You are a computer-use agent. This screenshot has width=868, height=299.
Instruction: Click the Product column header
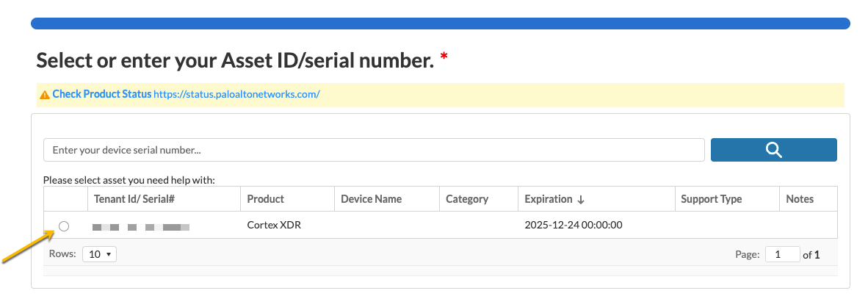265,199
